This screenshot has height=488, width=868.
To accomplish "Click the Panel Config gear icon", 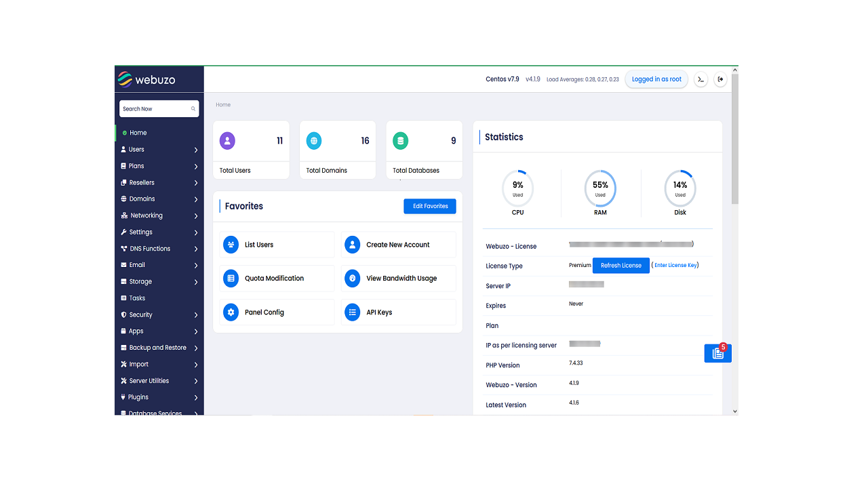I will tap(231, 312).
